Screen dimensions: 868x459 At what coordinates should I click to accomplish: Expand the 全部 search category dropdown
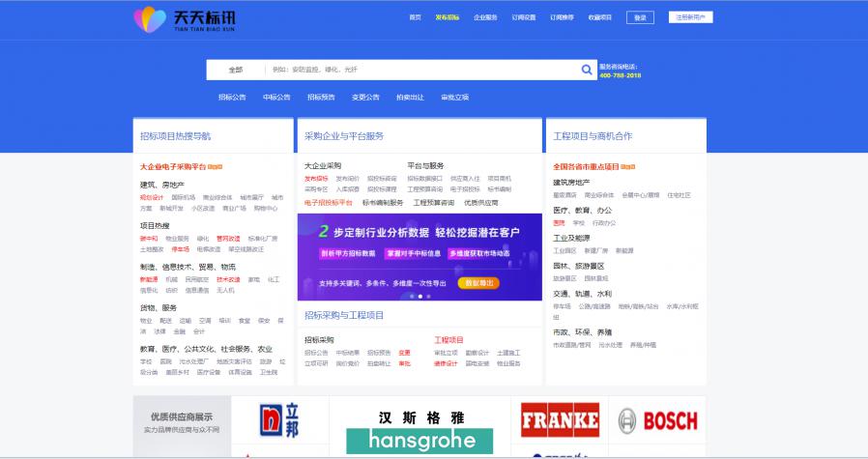(x=235, y=70)
